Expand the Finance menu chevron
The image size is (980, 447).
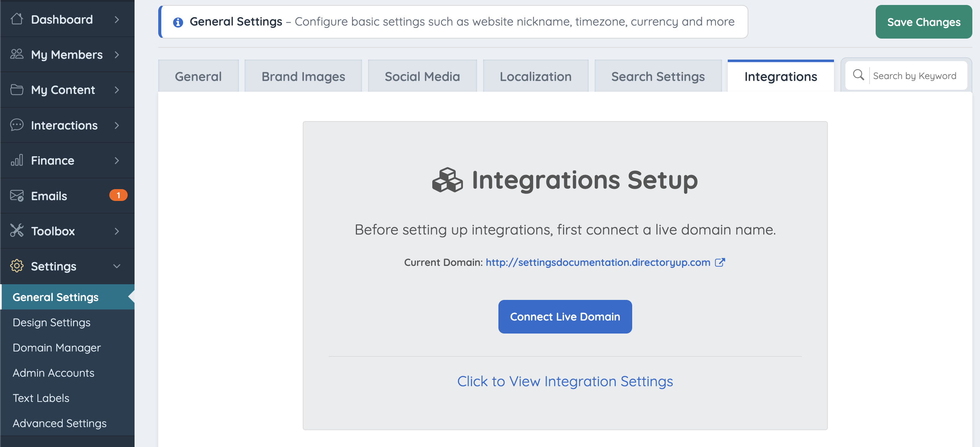tap(117, 160)
